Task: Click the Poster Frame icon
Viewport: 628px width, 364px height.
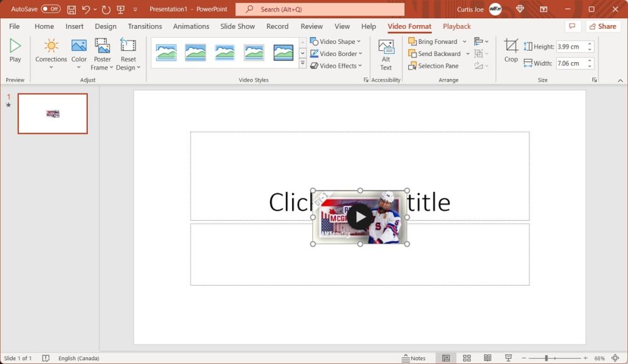Action: [102, 46]
